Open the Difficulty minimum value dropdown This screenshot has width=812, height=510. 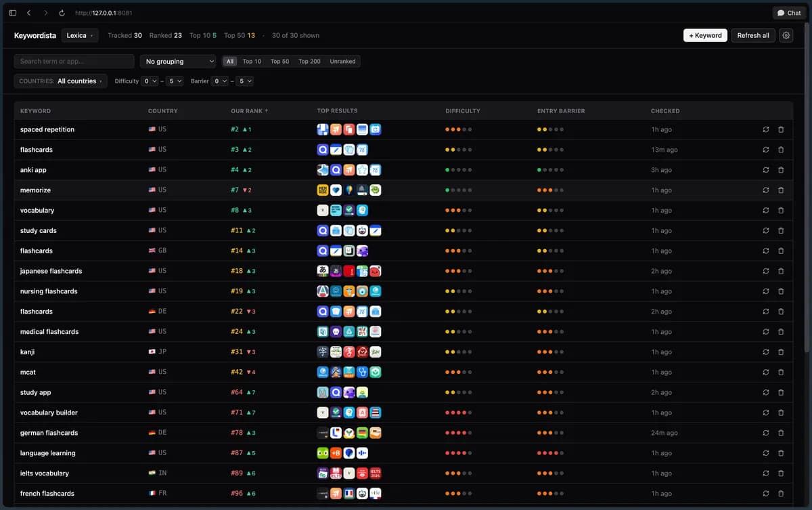[150, 81]
